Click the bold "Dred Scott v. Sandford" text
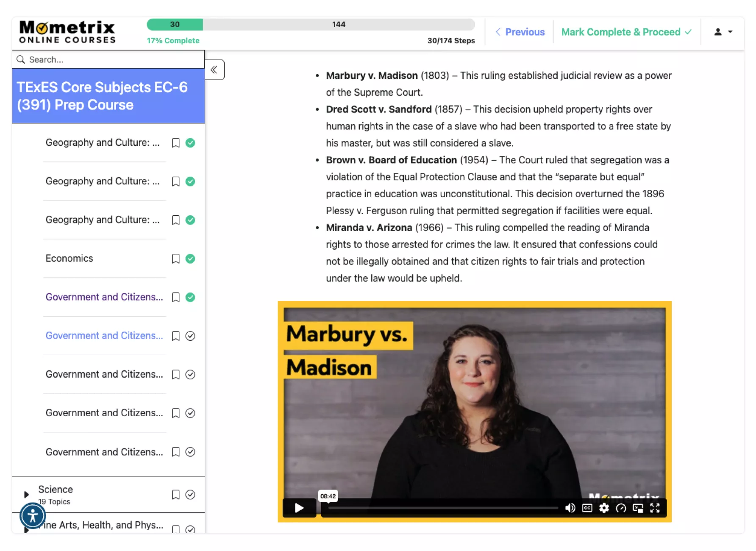756x551 pixels. [379, 109]
